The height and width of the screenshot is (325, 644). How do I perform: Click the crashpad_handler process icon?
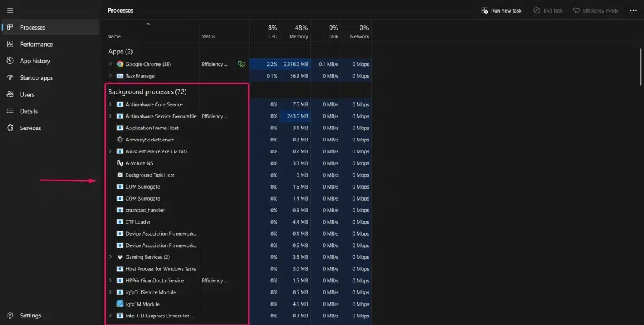(120, 210)
